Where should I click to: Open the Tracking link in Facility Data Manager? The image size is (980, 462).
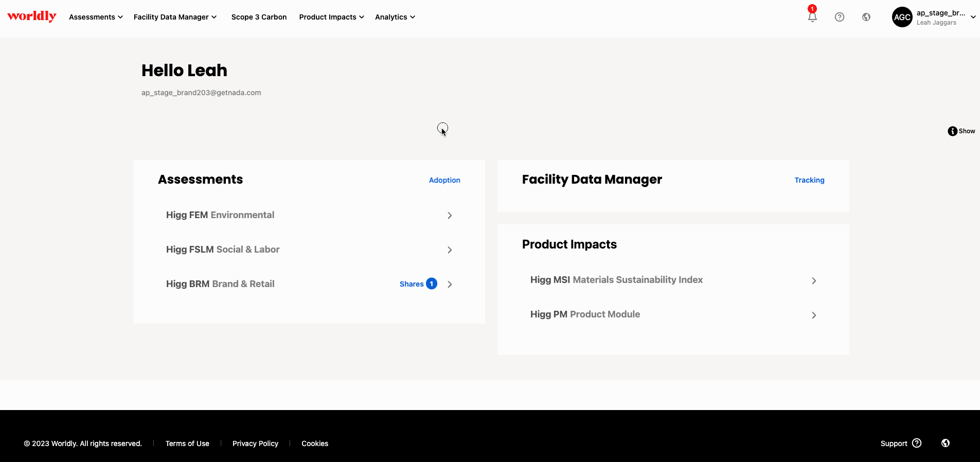(x=809, y=180)
